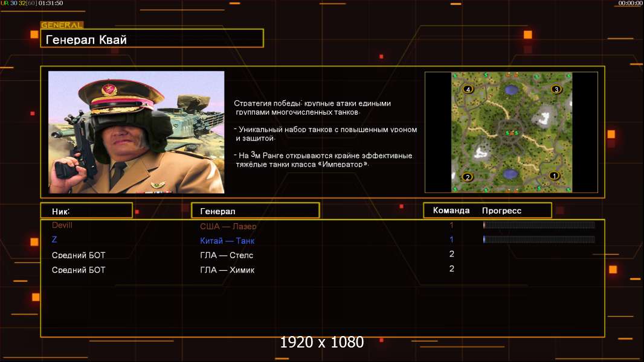Click Devill's loading progress bar
This screenshot has height=362, width=644.
[539, 224]
